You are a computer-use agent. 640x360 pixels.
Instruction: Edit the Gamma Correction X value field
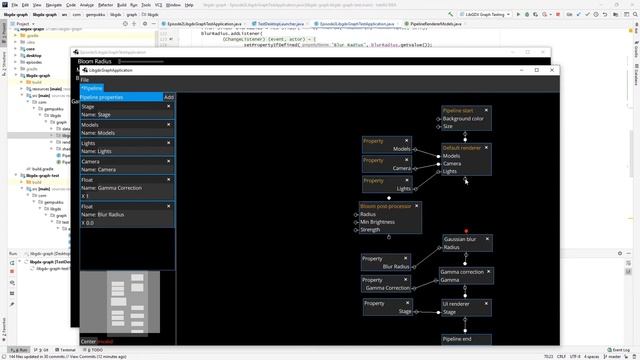tap(127, 196)
